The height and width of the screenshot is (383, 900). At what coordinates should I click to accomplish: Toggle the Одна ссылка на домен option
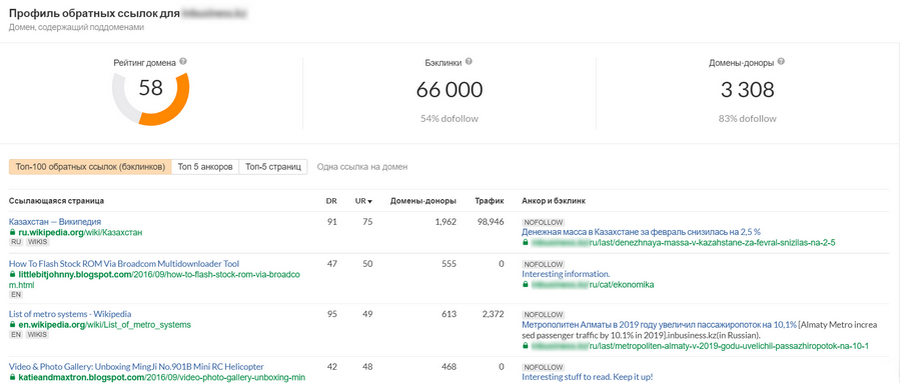point(362,167)
